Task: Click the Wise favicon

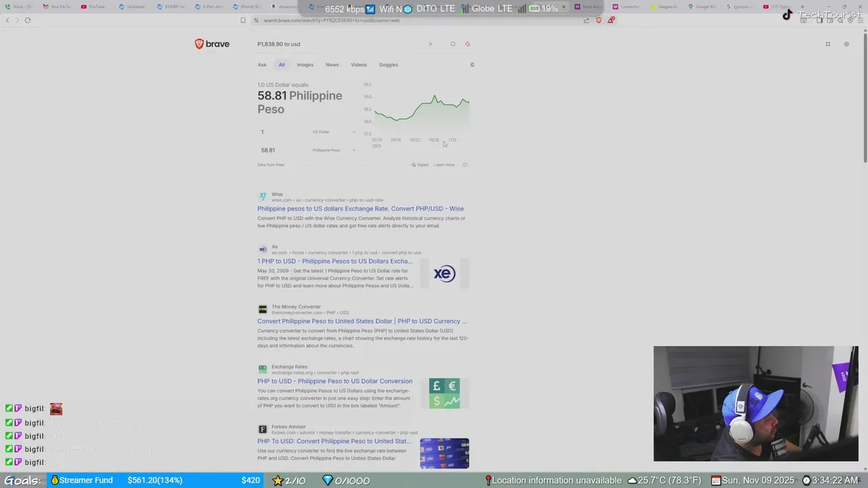Action: click(x=262, y=197)
